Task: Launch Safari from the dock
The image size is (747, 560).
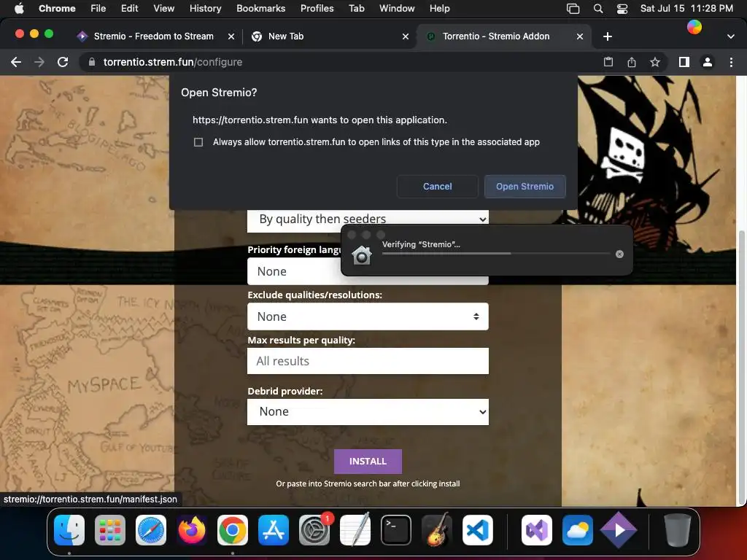Action: pyautogui.click(x=151, y=530)
